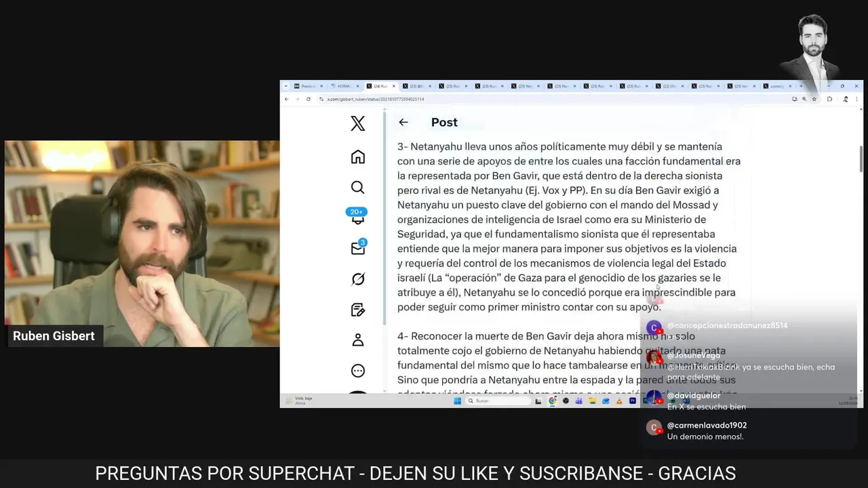Open File Explorer folder in taskbar
This screenshot has width=868, height=488.
pos(592,401)
